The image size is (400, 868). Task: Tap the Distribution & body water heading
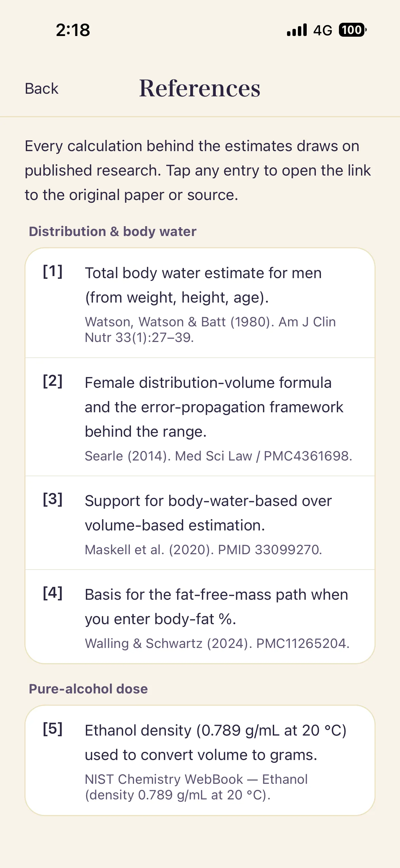113,231
